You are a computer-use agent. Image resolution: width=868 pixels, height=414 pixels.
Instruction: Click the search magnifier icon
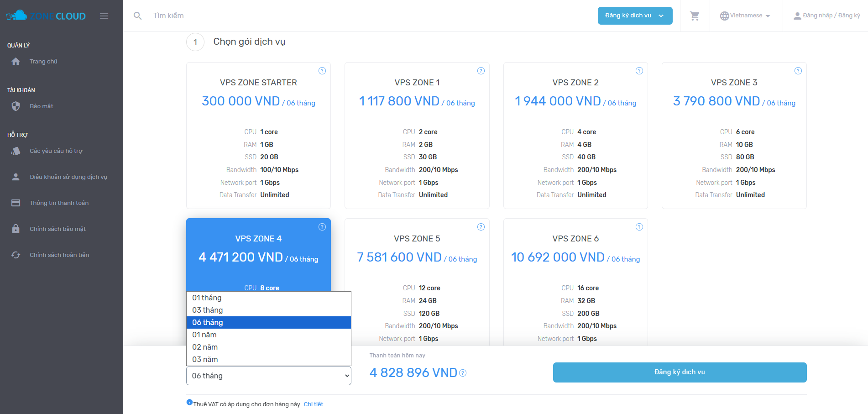coord(137,16)
